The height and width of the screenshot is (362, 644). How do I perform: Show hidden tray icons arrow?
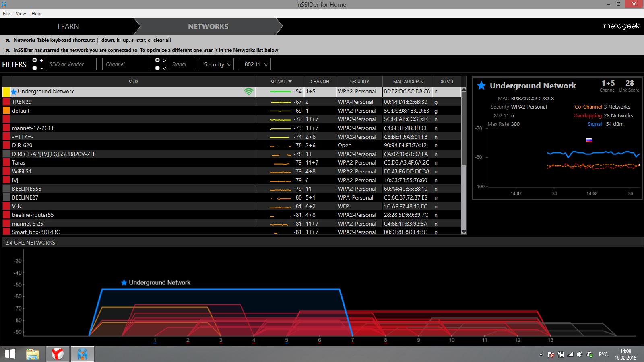[x=541, y=354]
